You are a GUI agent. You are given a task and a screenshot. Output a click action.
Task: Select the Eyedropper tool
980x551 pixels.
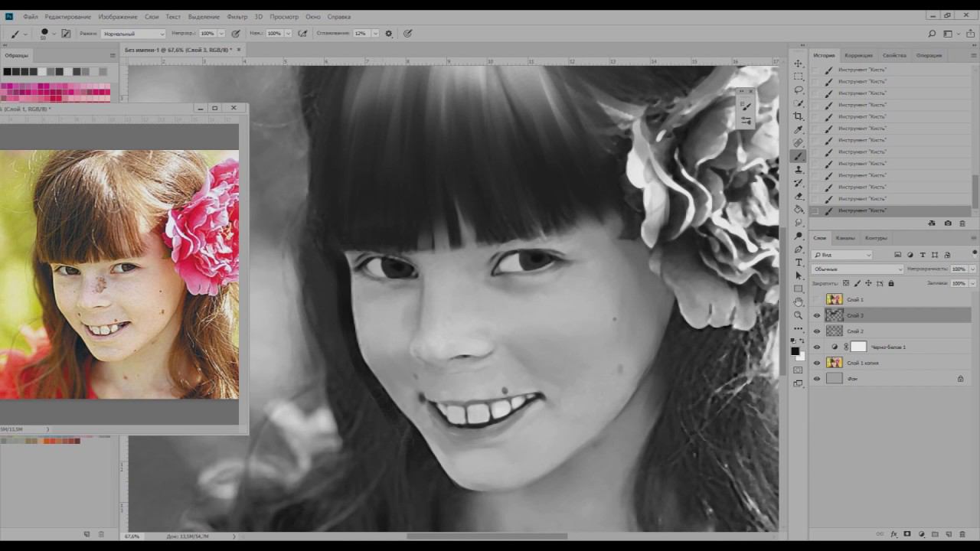point(799,129)
